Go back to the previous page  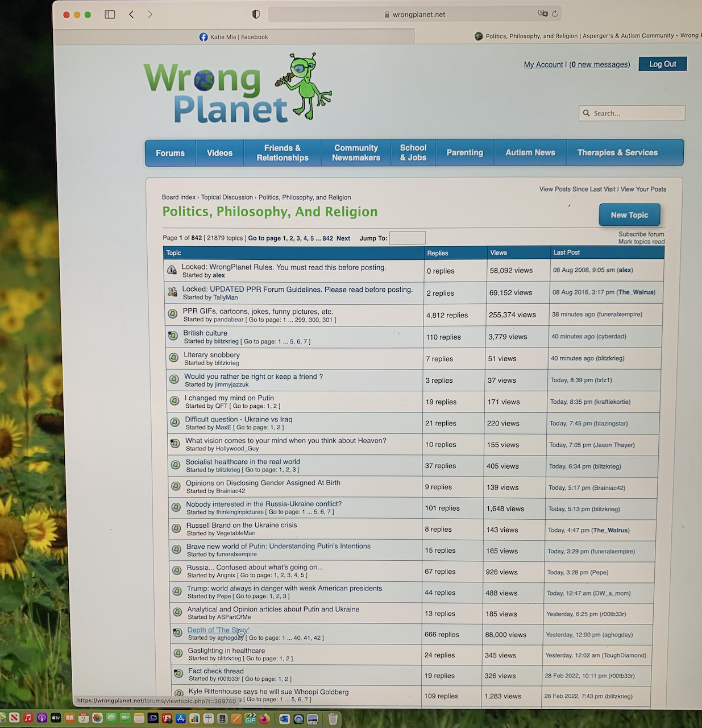(131, 14)
